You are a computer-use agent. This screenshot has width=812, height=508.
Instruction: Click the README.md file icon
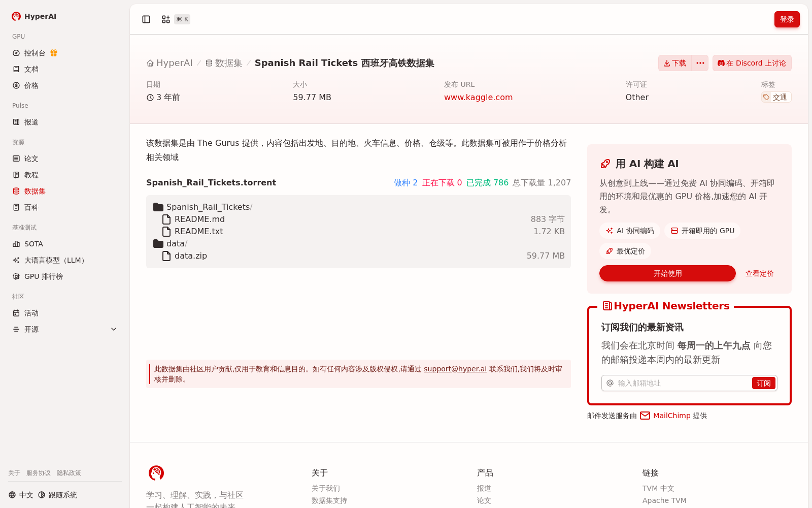[x=166, y=219]
